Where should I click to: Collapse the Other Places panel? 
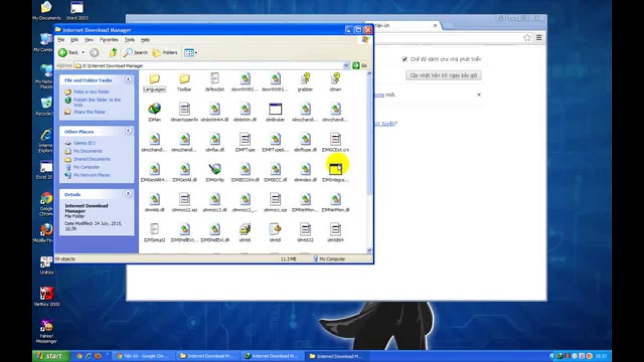[128, 131]
